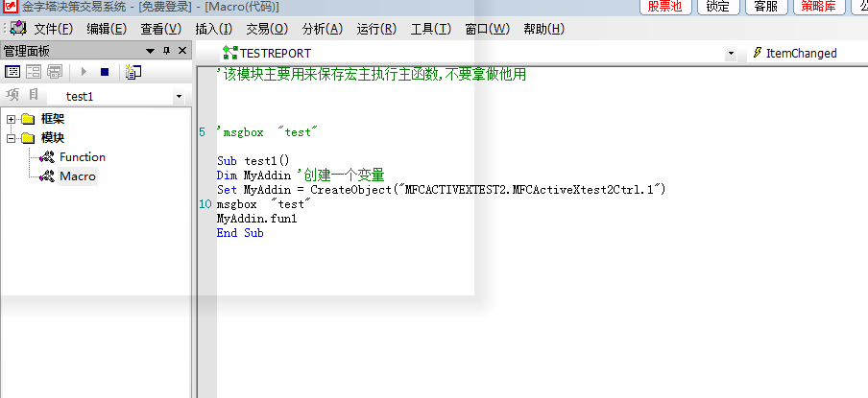Open the 窗口(W) menu

(487, 29)
